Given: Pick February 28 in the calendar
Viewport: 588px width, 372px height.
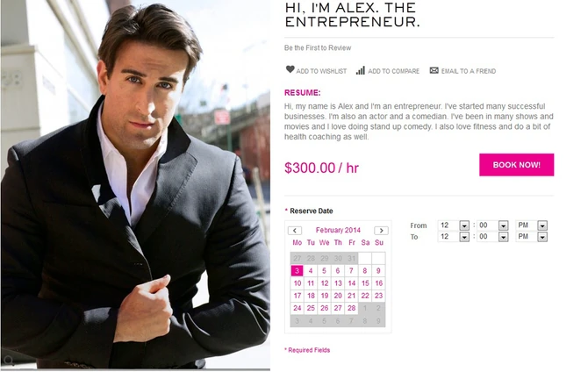Looking at the screenshot, I should tap(351, 308).
